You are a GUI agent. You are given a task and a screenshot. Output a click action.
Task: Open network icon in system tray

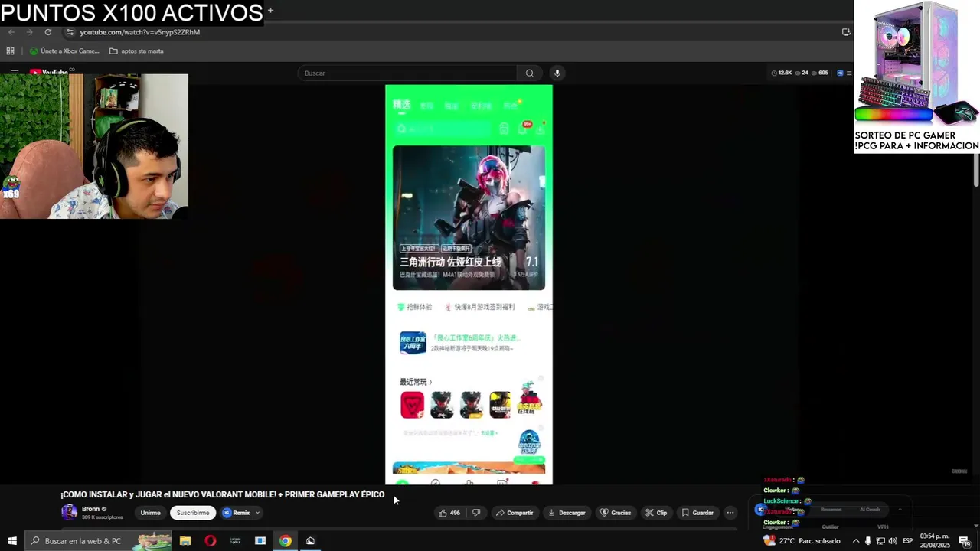pyautogui.click(x=880, y=541)
